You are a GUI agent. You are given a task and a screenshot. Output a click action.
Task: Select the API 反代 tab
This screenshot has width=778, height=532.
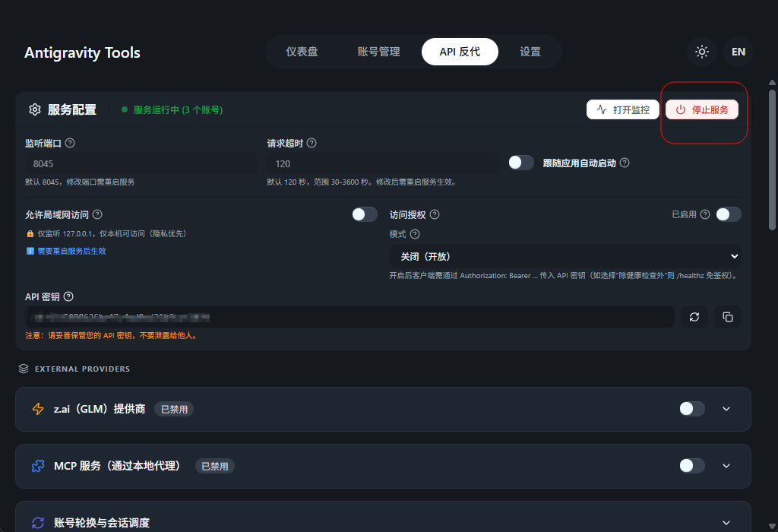click(460, 52)
